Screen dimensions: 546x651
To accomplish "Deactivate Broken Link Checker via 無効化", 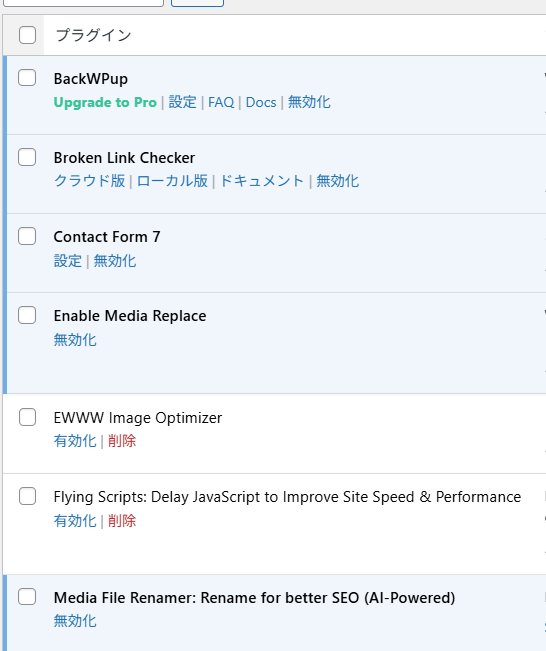I will click(338, 181).
